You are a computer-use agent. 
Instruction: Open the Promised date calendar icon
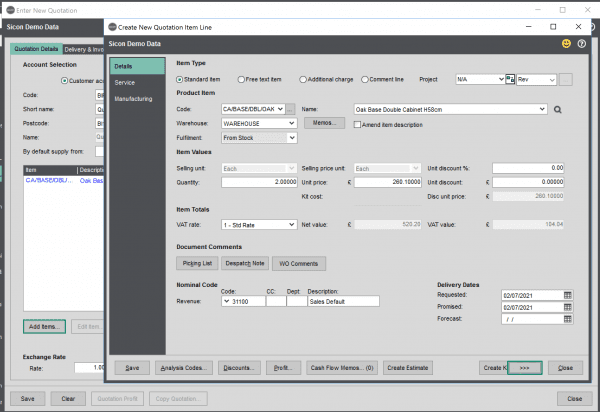click(567, 307)
